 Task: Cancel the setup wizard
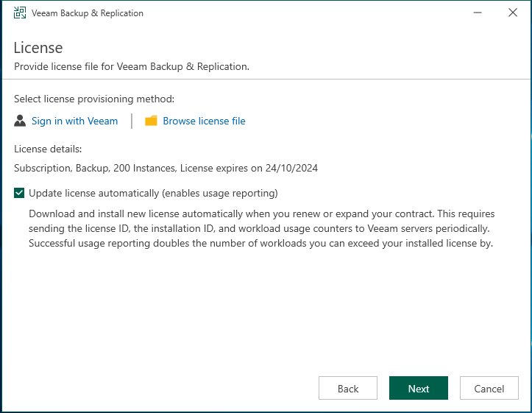pos(489,388)
